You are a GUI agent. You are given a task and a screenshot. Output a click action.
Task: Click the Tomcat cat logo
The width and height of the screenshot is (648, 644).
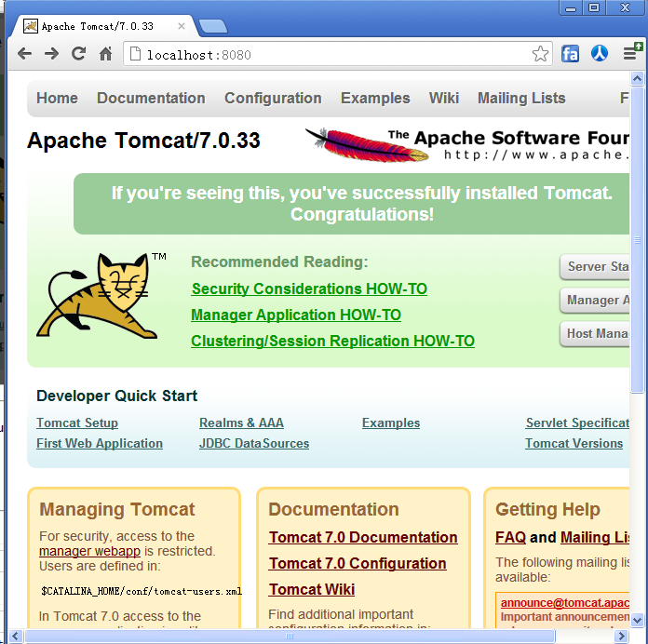[98, 296]
